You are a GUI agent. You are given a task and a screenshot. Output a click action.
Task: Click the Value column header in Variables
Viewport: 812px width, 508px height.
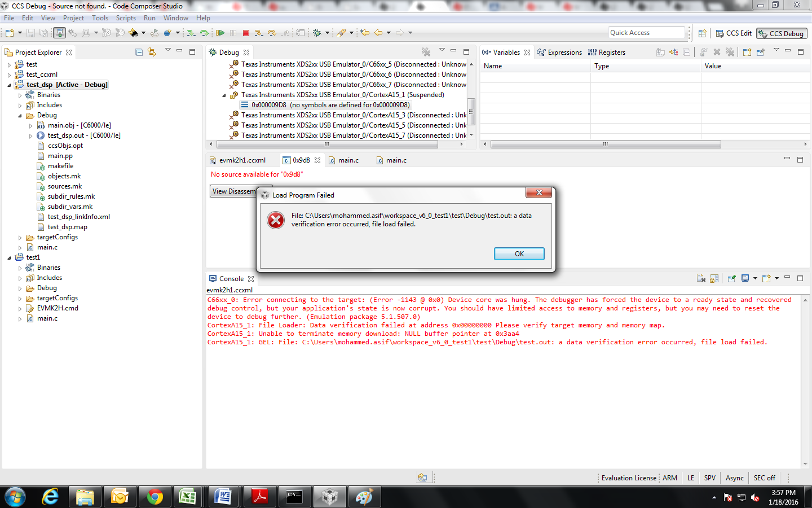[x=756, y=66]
